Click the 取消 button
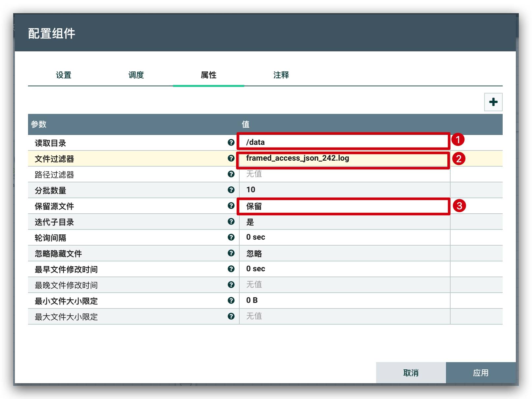The width and height of the screenshot is (532, 399). pyautogui.click(x=411, y=373)
